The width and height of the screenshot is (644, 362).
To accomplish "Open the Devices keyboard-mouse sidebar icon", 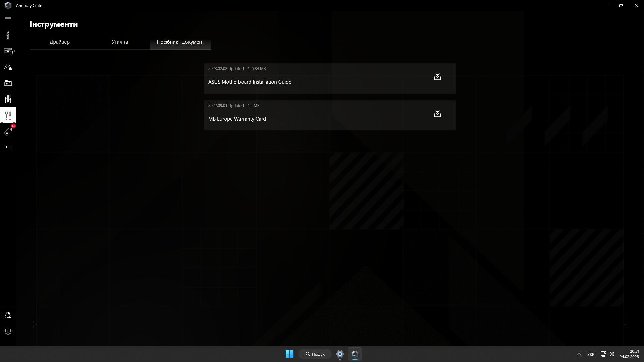I will [8, 51].
